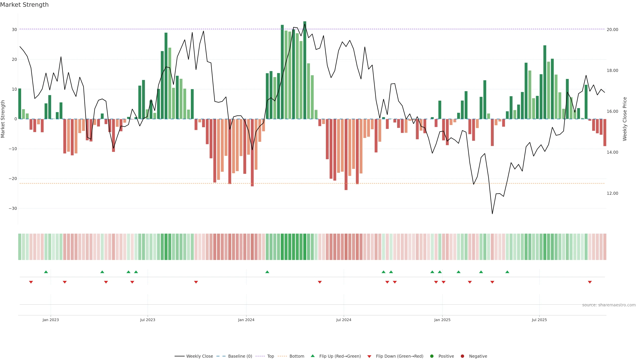Click the Jan 2024 axis label
Viewport: 644px width, 362px height.
click(246, 320)
